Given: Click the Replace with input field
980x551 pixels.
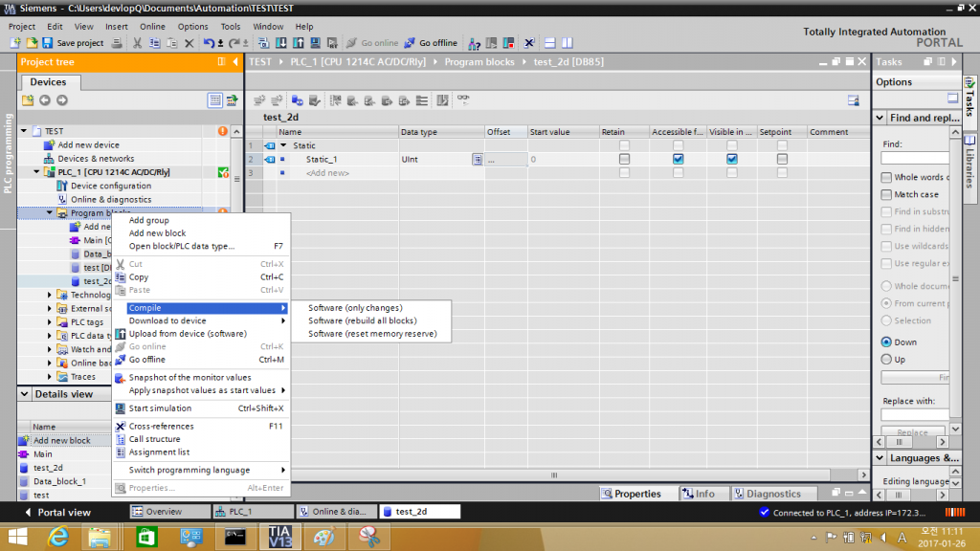Looking at the screenshot, I should [915, 415].
